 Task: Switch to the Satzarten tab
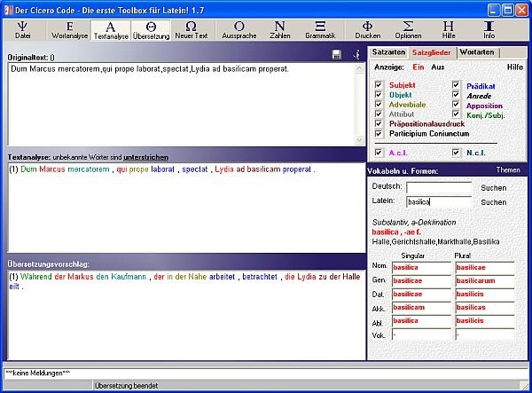387,52
